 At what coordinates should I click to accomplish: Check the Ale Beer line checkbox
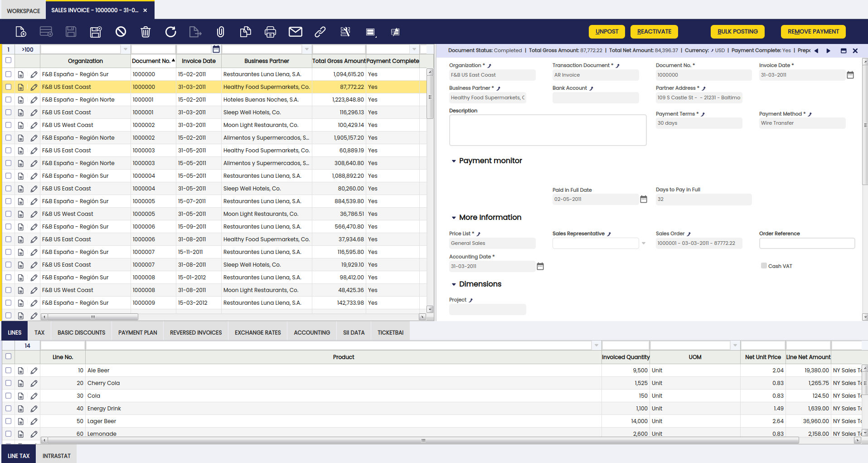click(8, 370)
